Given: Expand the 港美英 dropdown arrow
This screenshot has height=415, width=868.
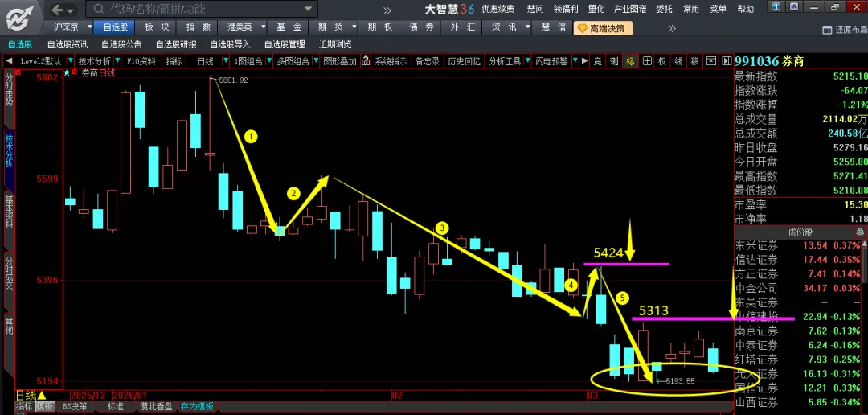Looking at the screenshot, I should tap(263, 27).
